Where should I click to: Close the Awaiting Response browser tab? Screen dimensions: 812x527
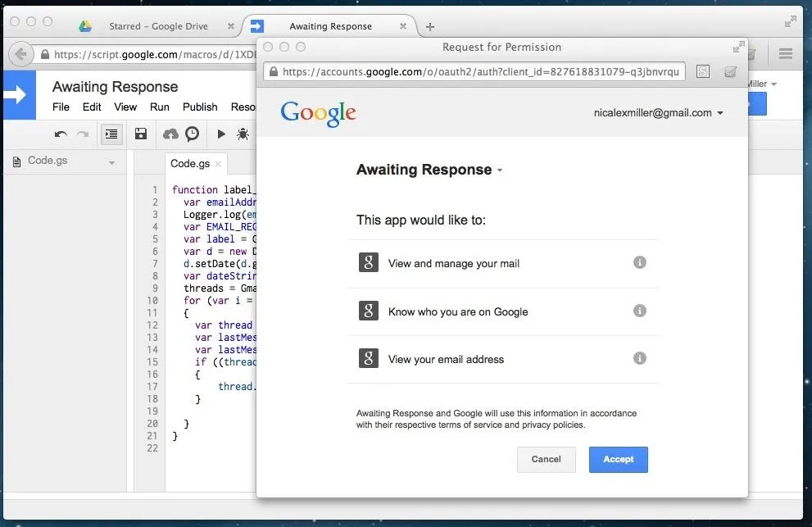pos(403,26)
